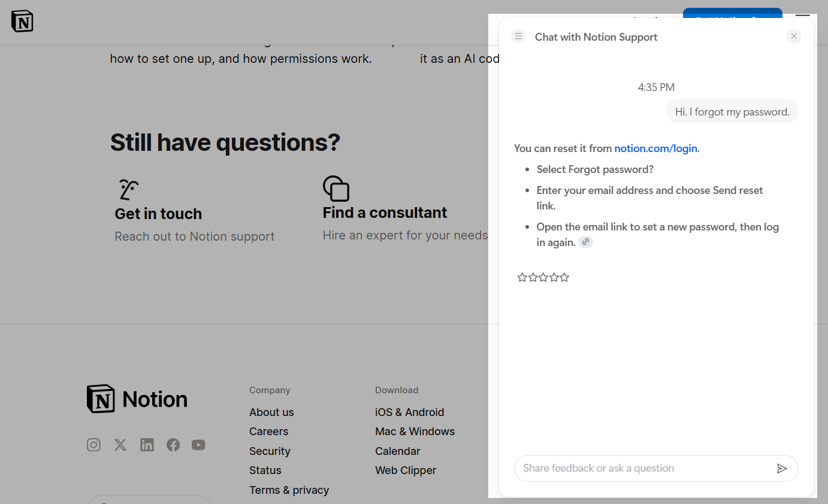
Task: Open the Web Clipper download link
Action: click(x=406, y=470)
